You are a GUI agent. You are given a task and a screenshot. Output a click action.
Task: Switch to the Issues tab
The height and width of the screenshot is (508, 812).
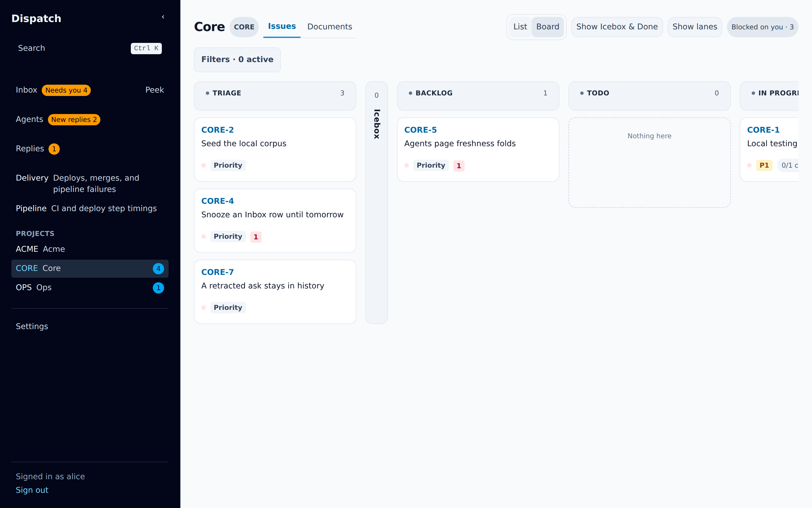282,26
